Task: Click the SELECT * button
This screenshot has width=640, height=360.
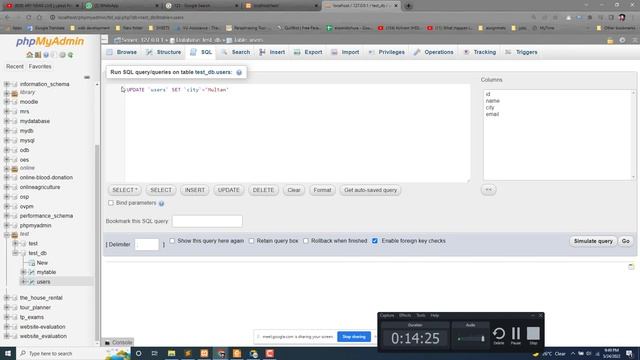Action: click(125, 190)
